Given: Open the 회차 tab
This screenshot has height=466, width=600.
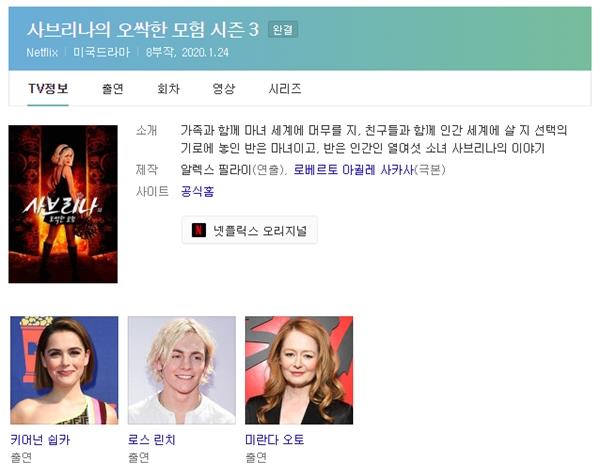Looking at the screenshot, I should 168,89.
